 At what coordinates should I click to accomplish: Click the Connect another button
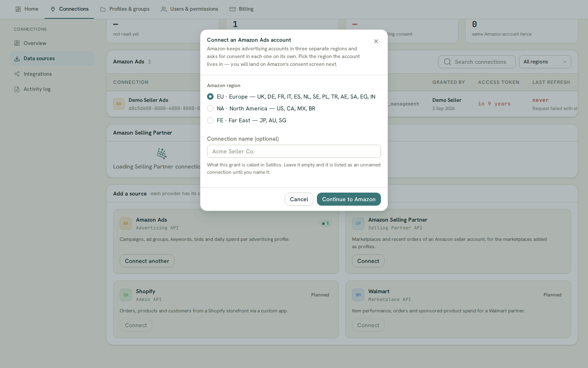tap(147, 261)
